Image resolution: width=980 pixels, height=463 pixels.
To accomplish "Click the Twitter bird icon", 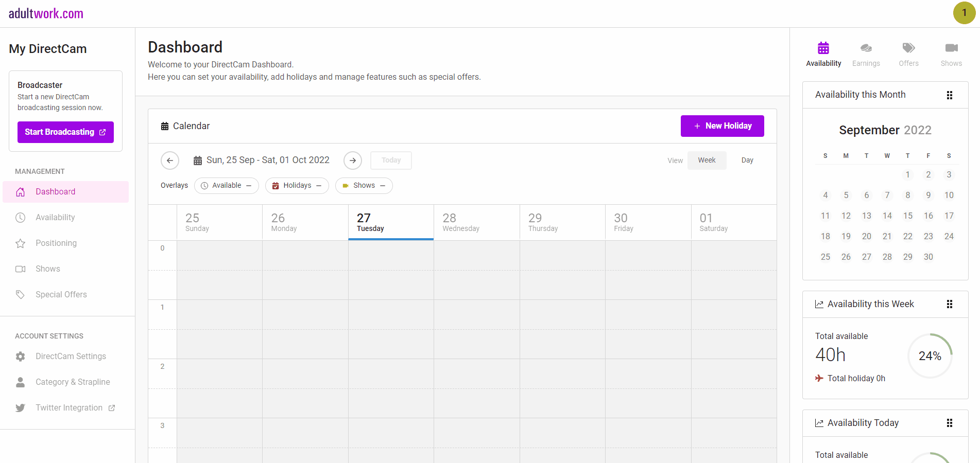I will (x=21, y=408).
